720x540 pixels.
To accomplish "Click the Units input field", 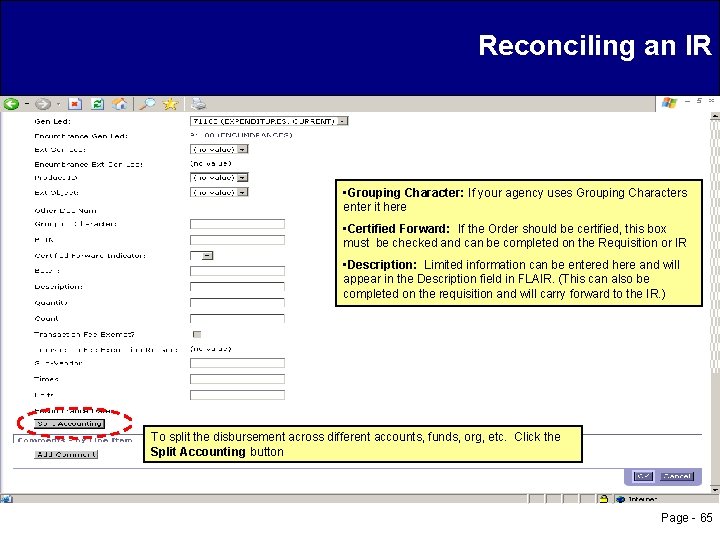I will [x=237, y=395].
